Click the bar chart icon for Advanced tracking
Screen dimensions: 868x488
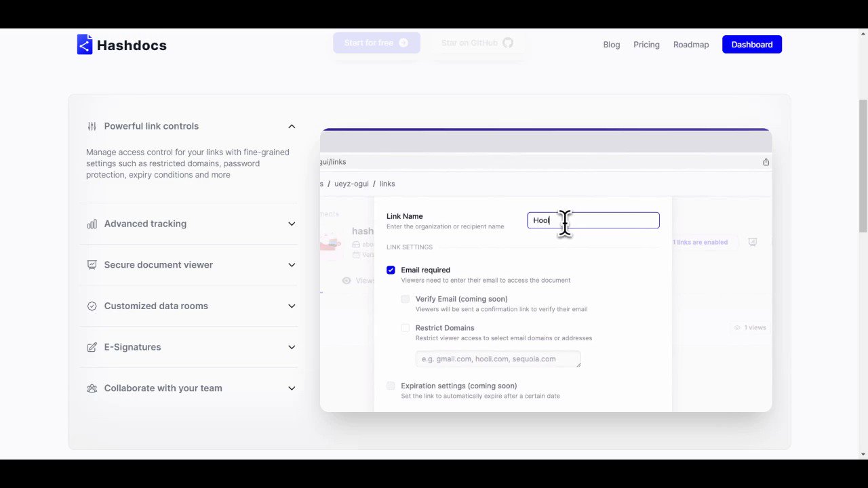coord(92,224)
